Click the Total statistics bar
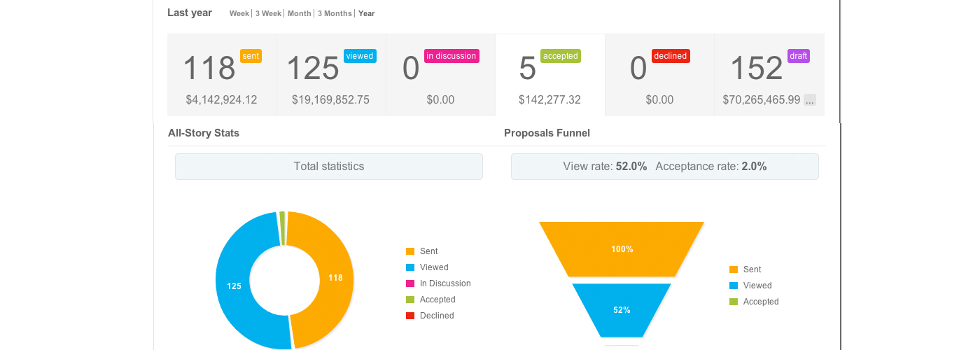980x350 pixels. pyautogui.click(x=329, y=167)
